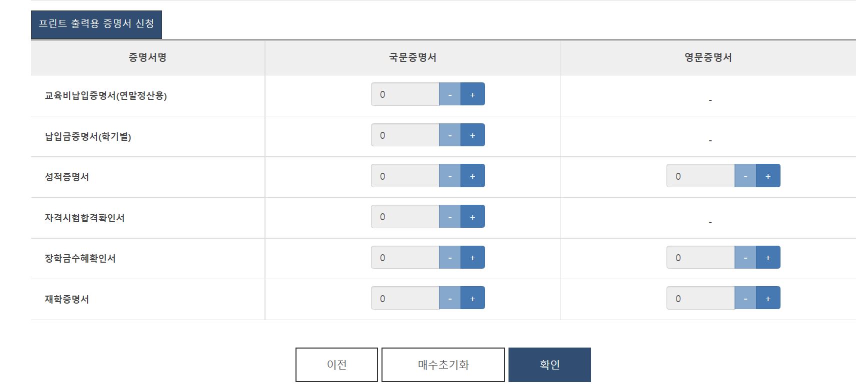Click the 재학증명서 Korean quantity input field
868x389 pixels.
pos(405,298)
